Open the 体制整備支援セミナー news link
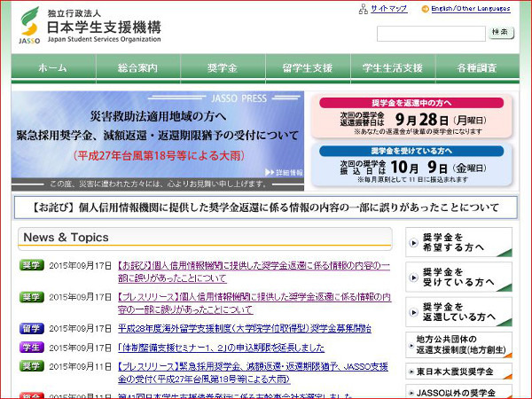The width and height of the screenshot is (532, 399). 221,348
